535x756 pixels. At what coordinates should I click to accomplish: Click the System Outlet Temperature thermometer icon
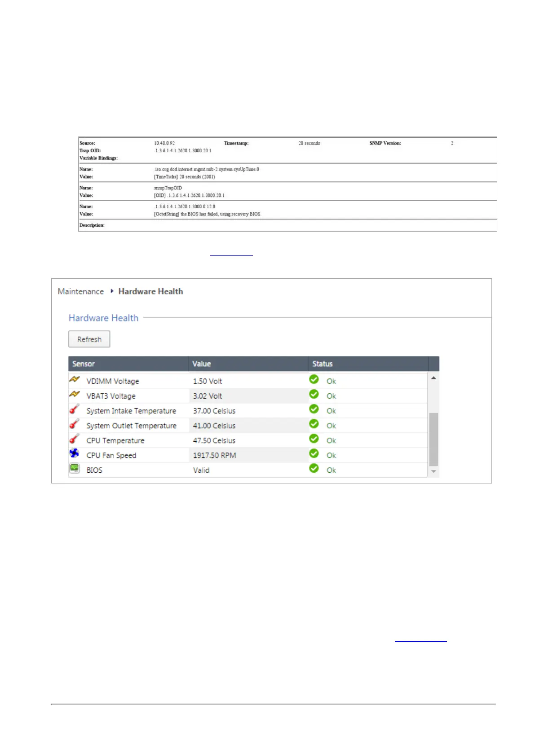(74, 424)
